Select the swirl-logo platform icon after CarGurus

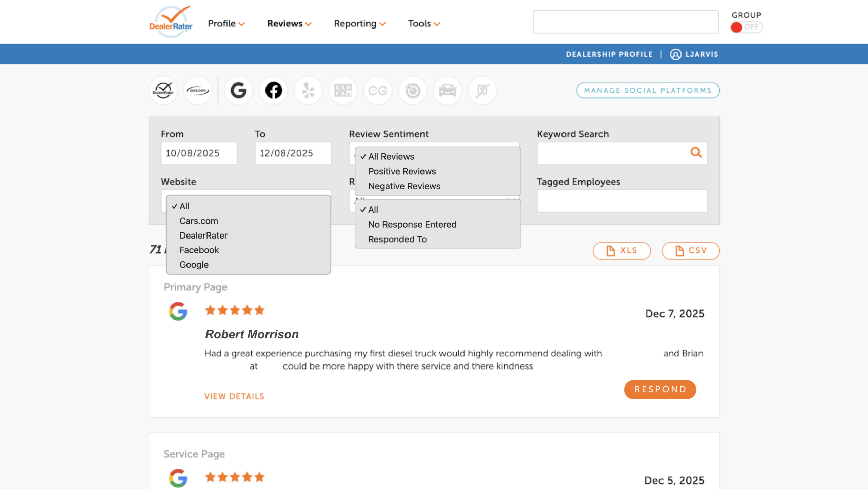click(x=413, y=91)
